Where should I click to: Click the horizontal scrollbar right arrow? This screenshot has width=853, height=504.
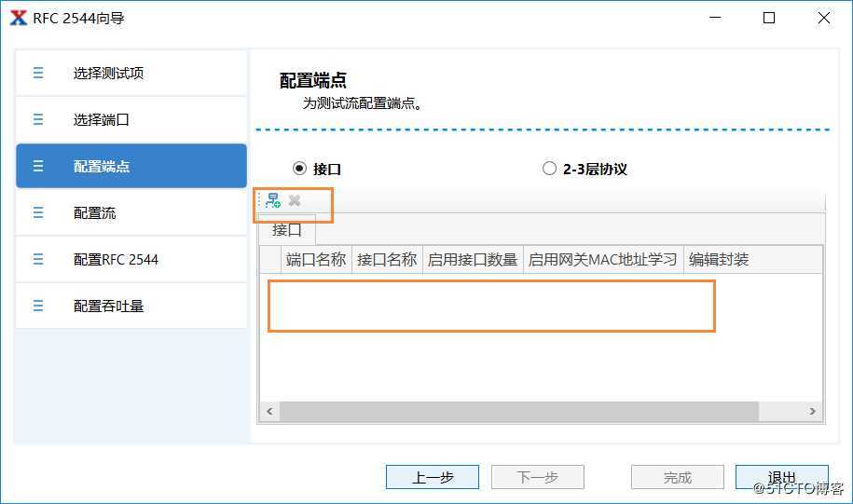click(813, 411)
